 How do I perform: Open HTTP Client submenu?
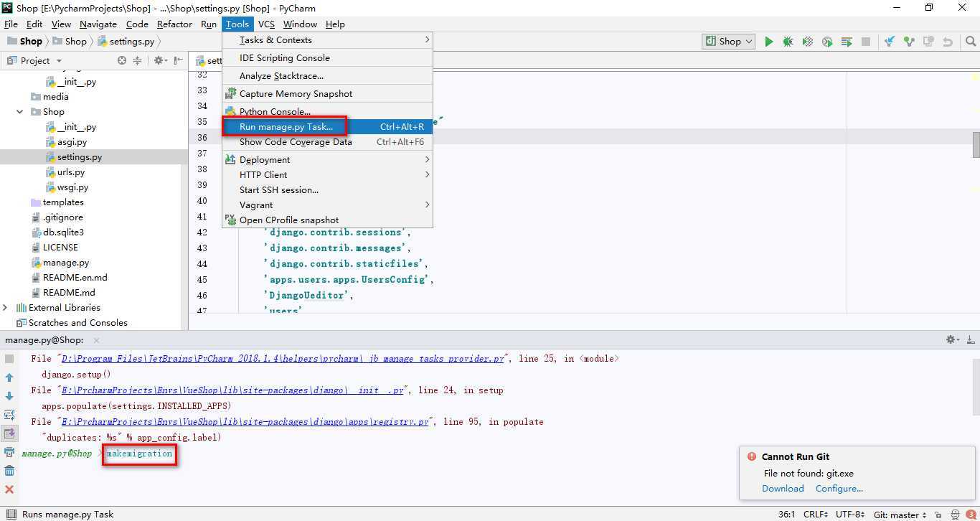(327, 175)
